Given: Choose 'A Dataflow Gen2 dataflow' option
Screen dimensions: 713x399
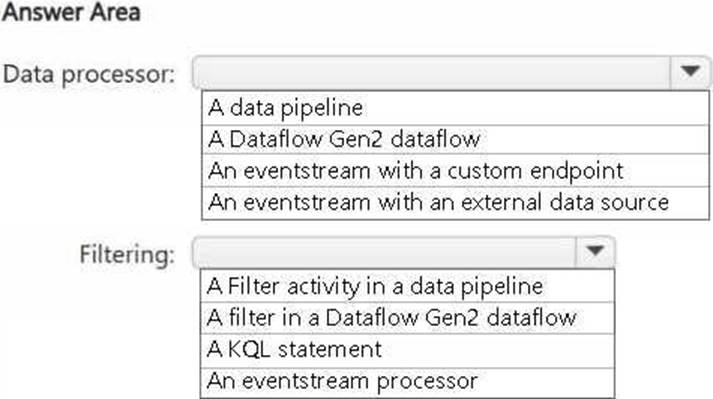Looking at the screenshot, I should click(x=455, y=139).
